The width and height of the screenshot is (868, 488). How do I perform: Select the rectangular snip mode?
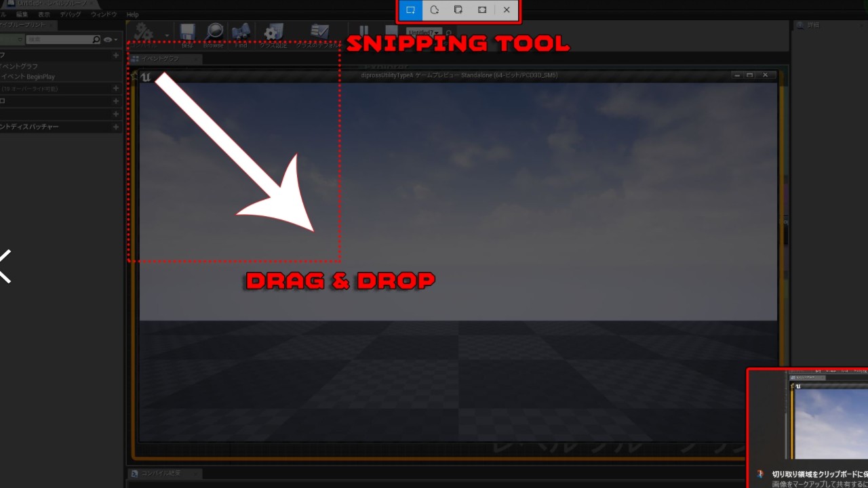[410, 10]
